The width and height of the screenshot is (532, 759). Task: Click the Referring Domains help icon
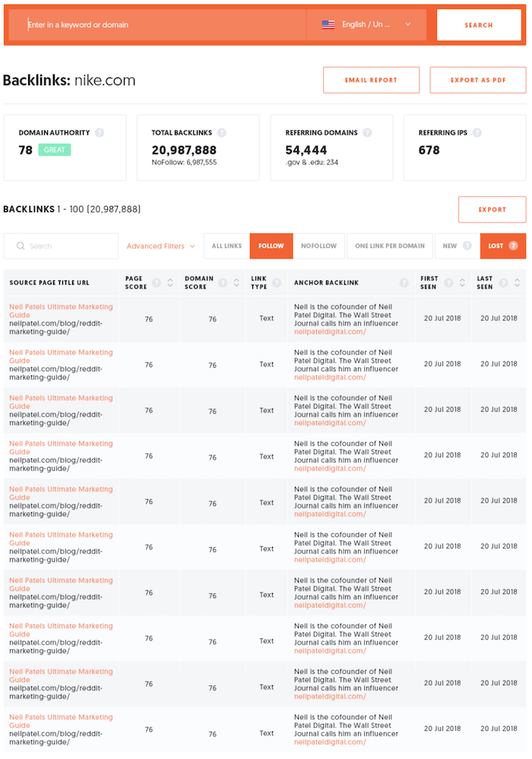pos(367,133)
